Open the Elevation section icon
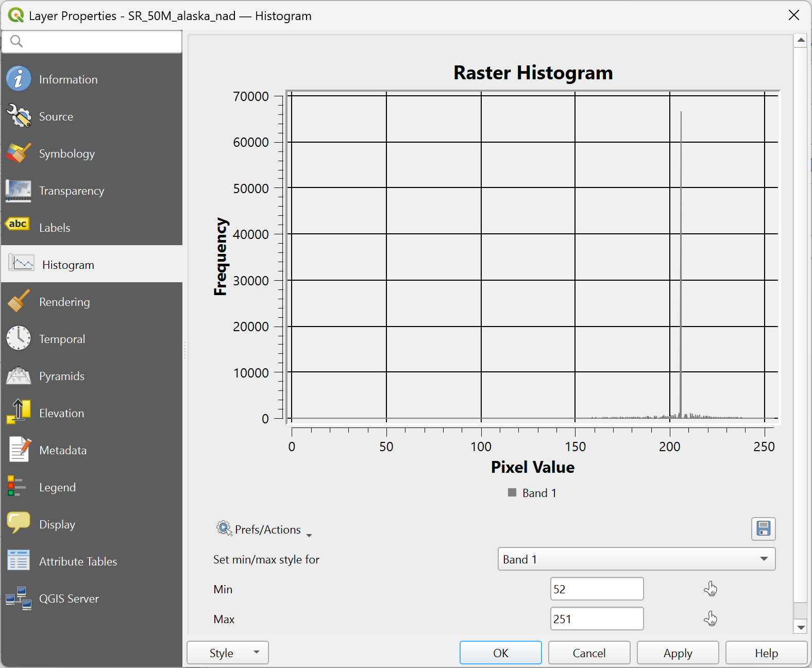 coord(19,413)
